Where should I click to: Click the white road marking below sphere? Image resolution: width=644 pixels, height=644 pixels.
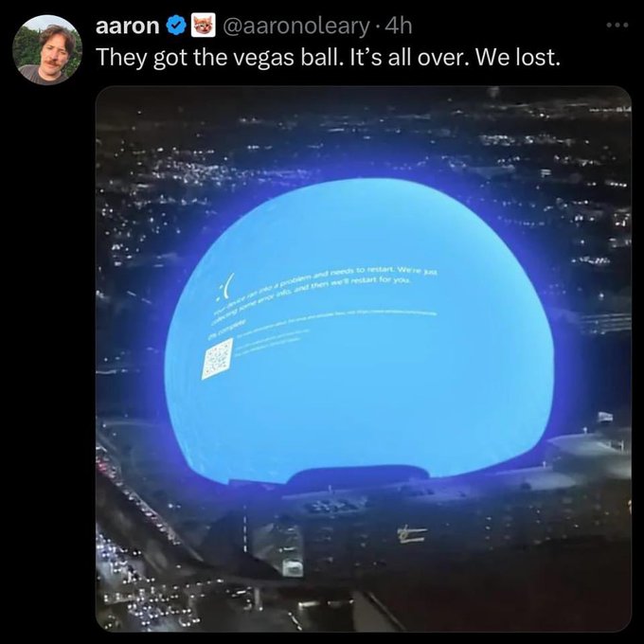click(412, 534)
